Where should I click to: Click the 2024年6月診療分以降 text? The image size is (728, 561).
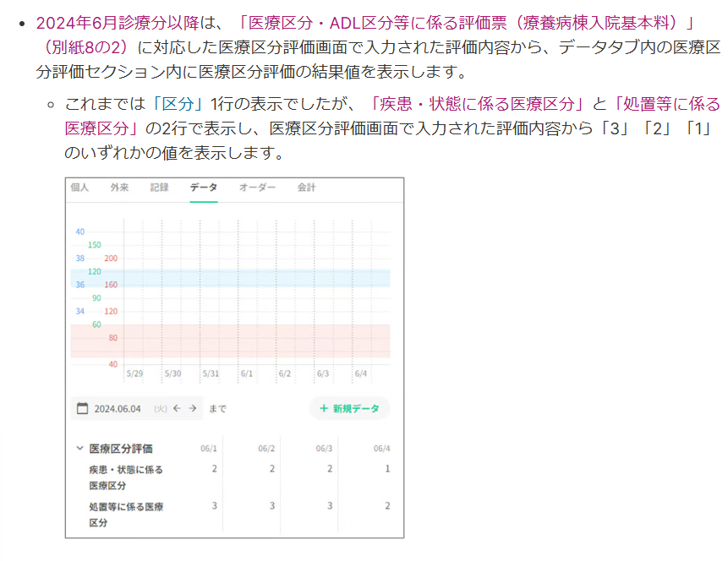click(118, 23)
